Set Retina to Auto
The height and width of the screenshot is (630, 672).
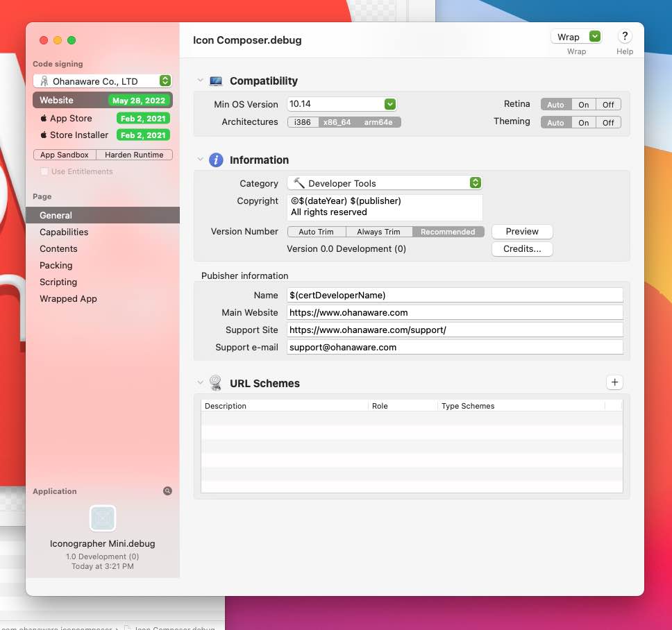555,105
